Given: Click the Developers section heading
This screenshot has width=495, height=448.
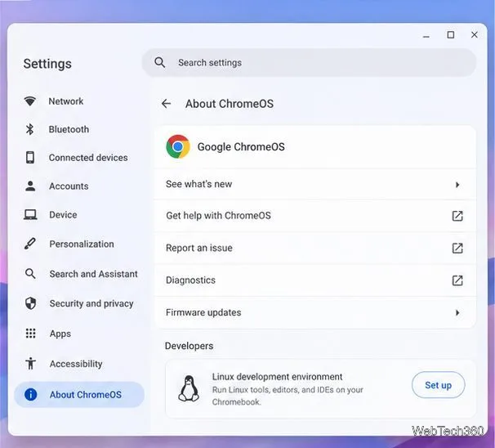Looking at the screenshot, I should tap(190, 346).
